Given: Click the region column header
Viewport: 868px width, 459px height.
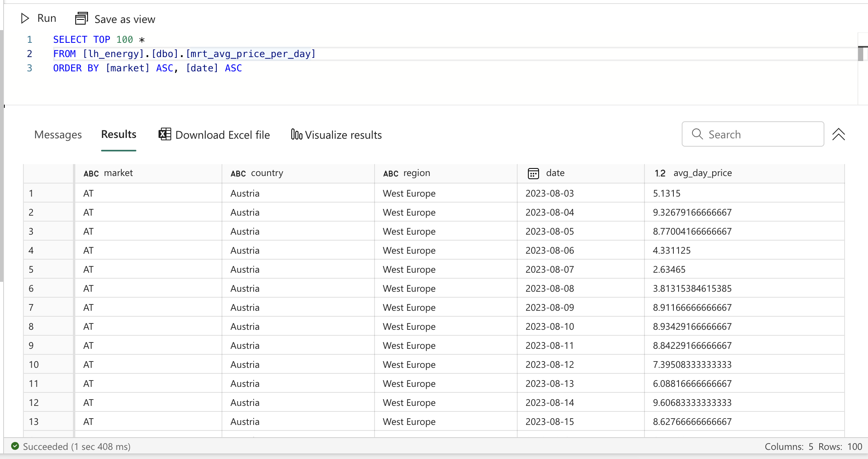Looking at the screenshot, I should [416, 173].
